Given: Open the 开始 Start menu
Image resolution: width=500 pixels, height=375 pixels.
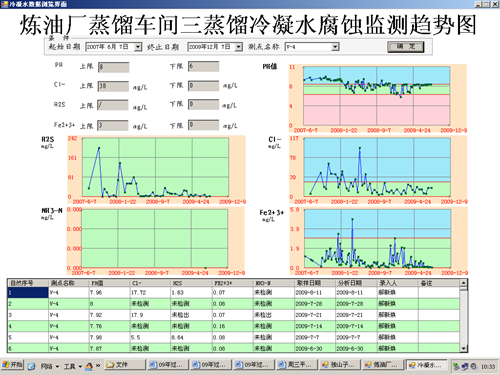Looking at the screenshot, I should pyautogui.click(x=12, y=365).
